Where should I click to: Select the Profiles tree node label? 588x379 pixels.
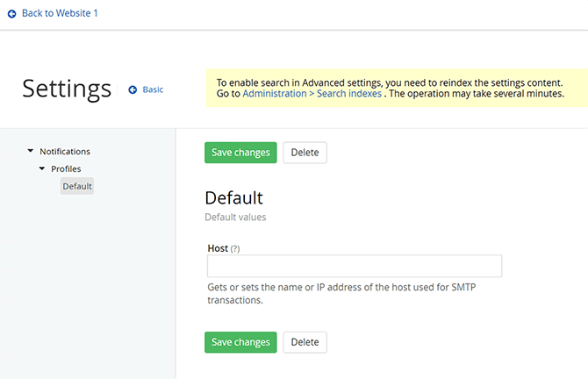pyautogui.click(x=66, y=168)
